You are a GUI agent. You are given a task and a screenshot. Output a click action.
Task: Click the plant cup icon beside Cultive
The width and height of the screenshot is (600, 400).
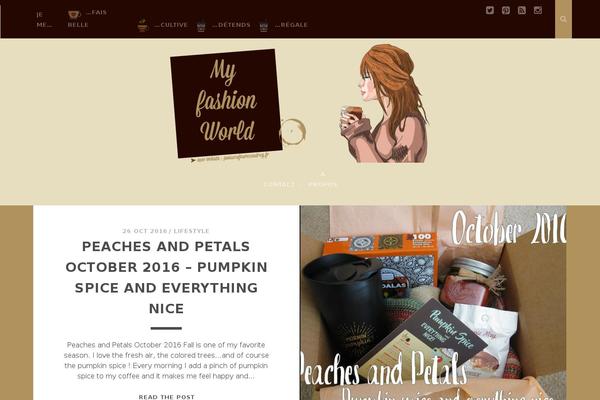[143, 25]
